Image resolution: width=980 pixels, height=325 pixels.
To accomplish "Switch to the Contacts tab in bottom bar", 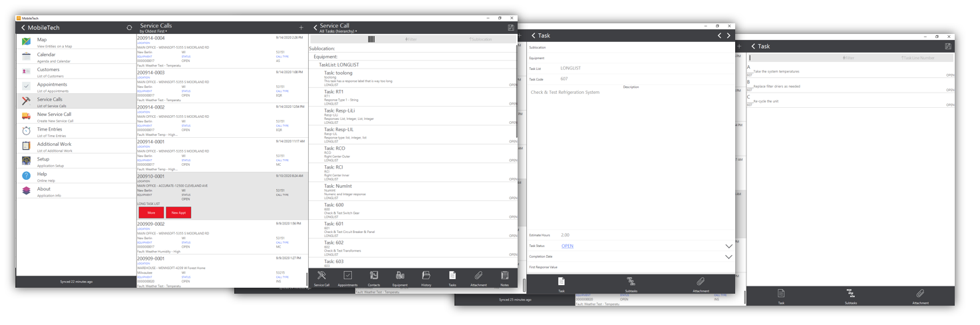I will coord(374,278).
